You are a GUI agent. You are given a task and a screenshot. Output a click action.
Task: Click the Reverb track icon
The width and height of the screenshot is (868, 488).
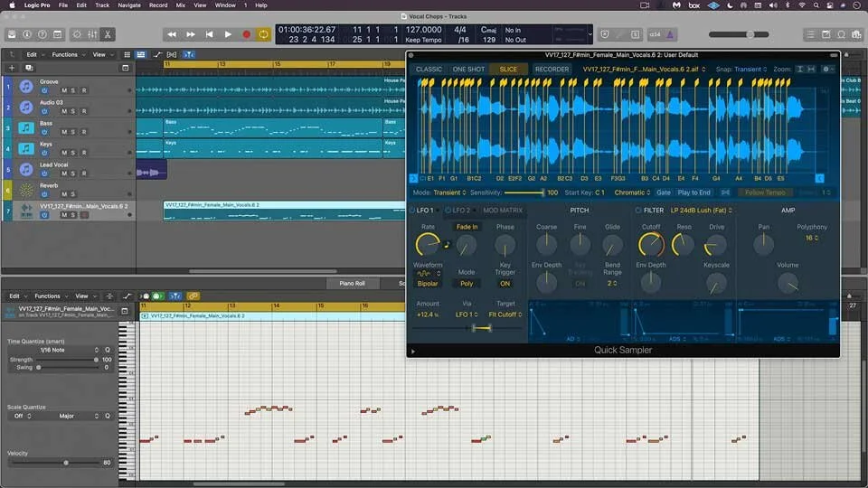pyautogui.click(x=25, y=190)
